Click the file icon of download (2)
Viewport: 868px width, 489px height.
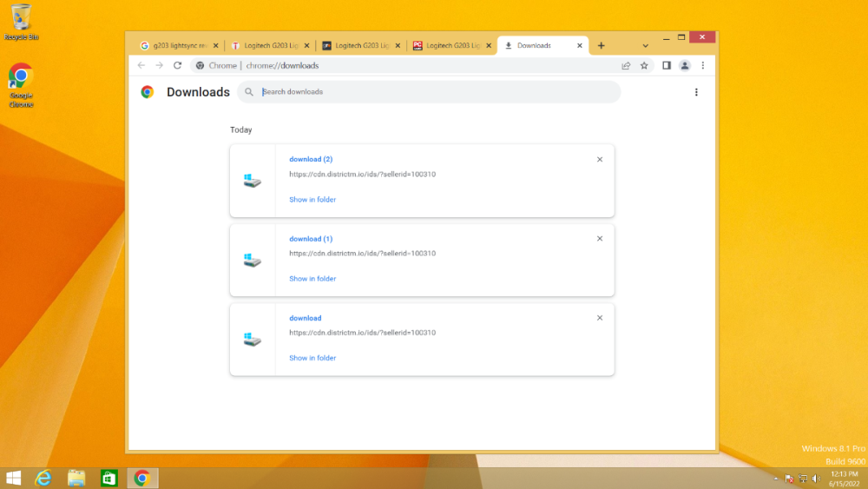(253, 181)
